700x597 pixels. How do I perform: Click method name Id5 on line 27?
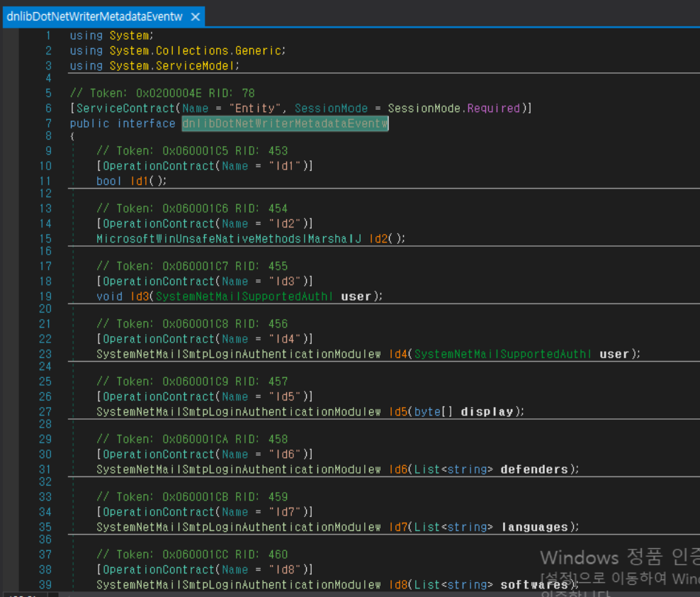398,411
